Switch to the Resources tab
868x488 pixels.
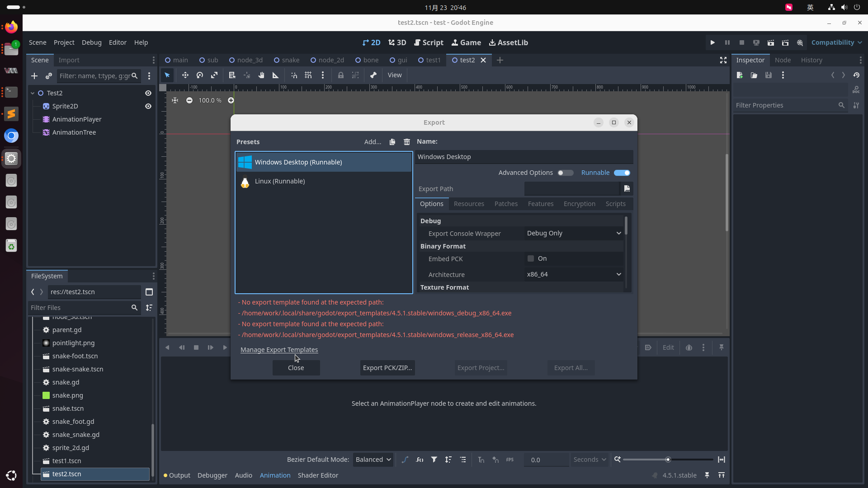pyautogui.click(x=469, y=204)
